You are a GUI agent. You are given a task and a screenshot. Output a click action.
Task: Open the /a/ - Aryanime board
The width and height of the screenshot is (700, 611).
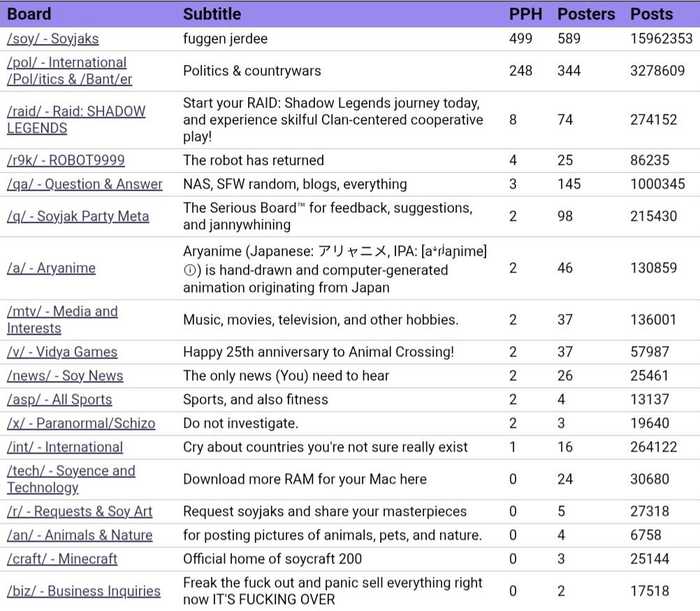51,268
